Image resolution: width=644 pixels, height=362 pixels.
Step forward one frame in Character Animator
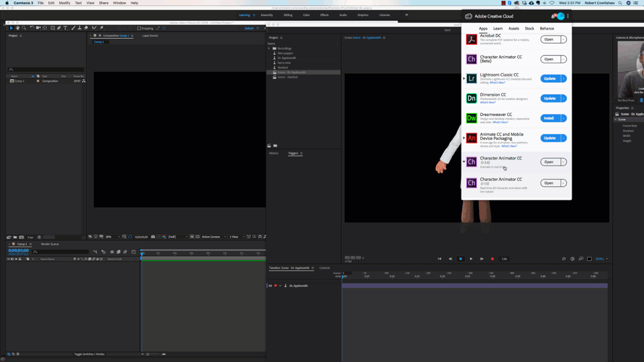click(482, 259)
